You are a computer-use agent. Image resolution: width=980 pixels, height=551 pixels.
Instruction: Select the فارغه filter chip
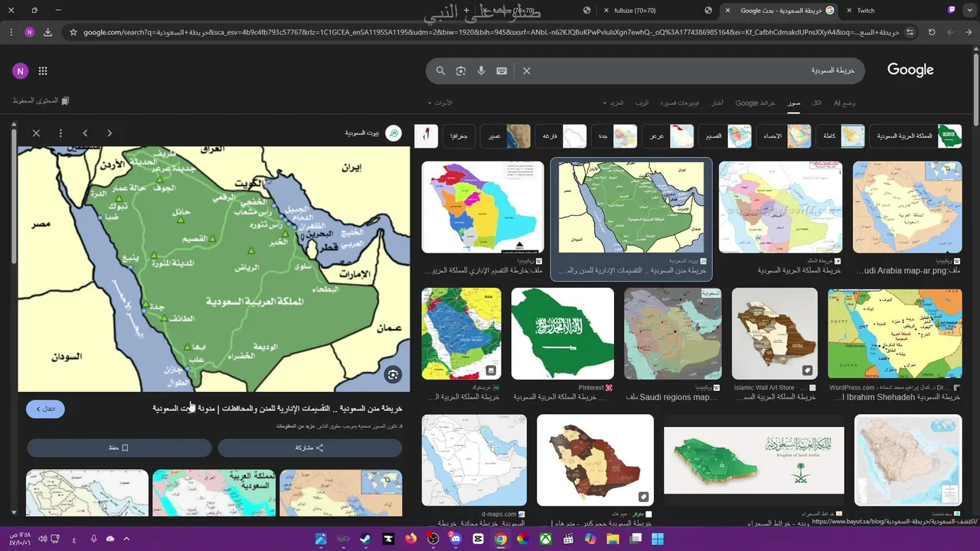point(560,135)
